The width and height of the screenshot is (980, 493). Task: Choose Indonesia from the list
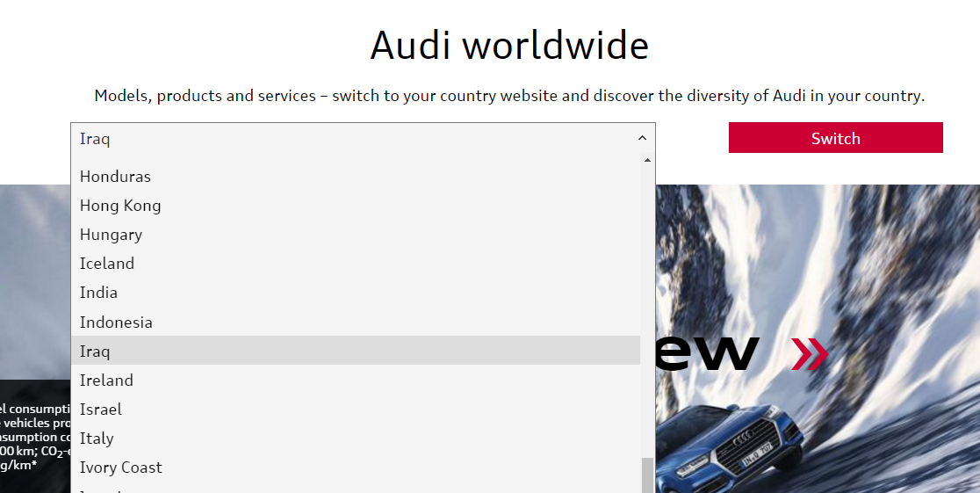click(x=356, y=322)
